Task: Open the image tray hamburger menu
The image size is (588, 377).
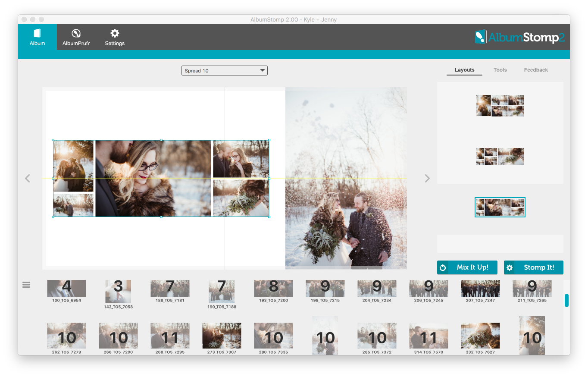Action: [x=26, y=285]
